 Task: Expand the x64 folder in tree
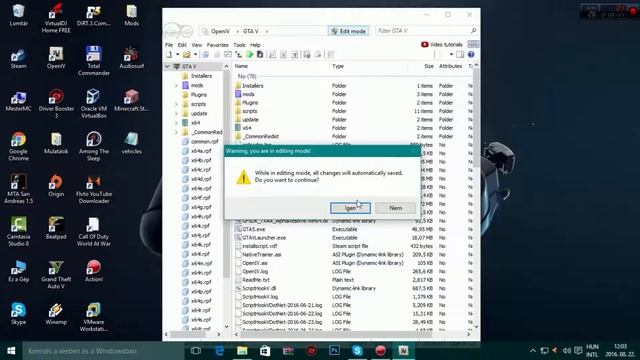pos(176,123)
